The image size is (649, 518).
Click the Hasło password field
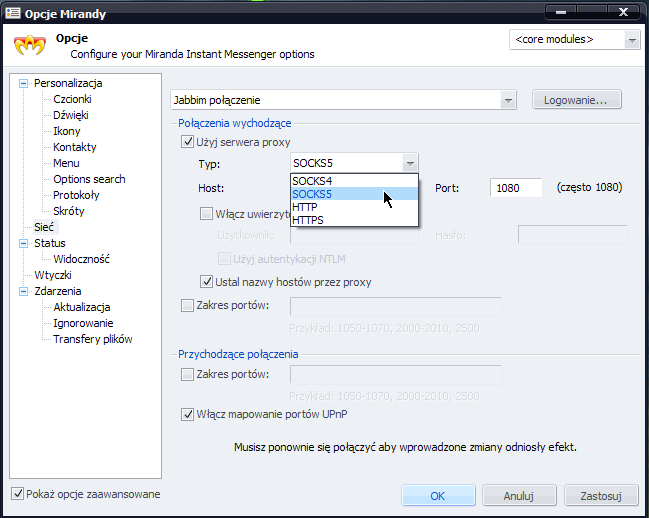pyautogui.click(x=573, y=235)
